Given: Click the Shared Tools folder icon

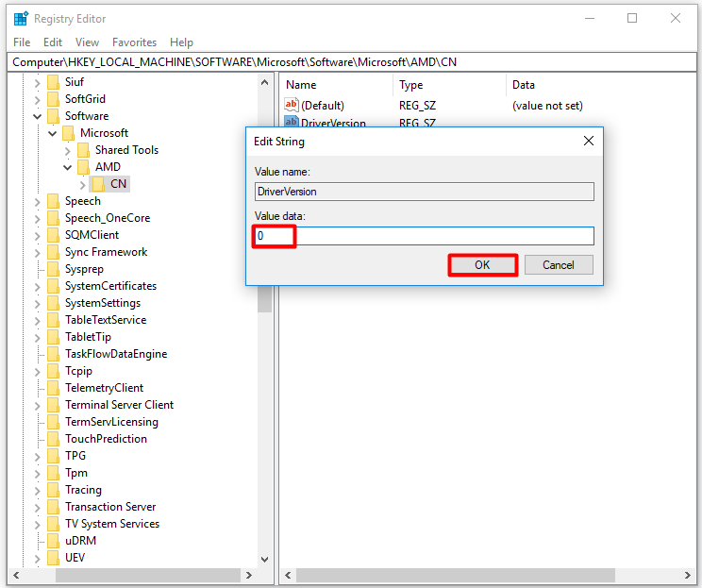Looking at the screenshot, I should coord(83,150).
